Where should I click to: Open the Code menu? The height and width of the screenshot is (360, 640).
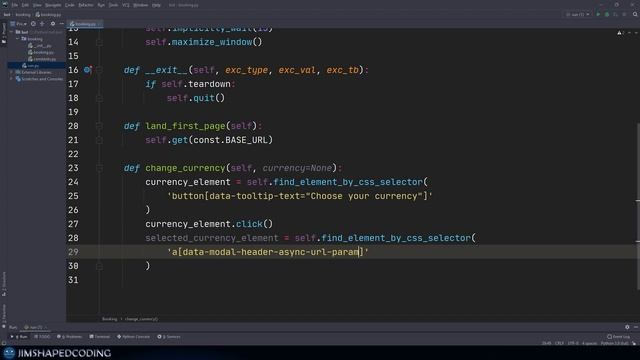click(70, 5)
